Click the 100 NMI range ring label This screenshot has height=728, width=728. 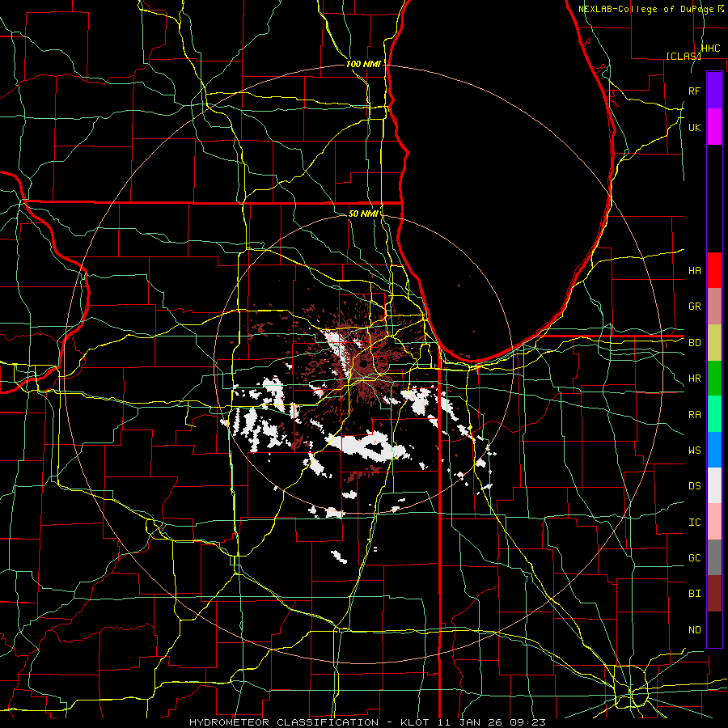pyautogui.click(x=363, y=64)
